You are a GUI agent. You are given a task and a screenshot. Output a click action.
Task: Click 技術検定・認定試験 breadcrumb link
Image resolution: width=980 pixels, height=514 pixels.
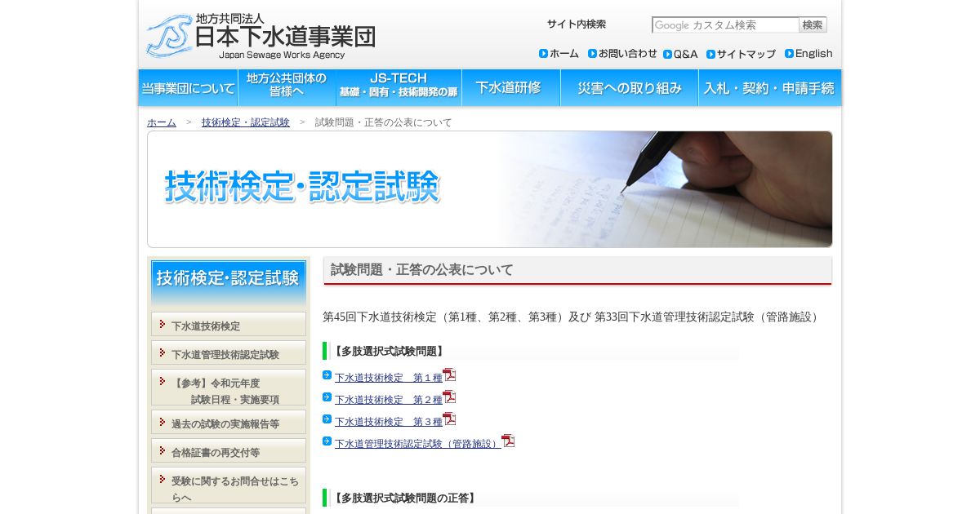coord(246,122)
